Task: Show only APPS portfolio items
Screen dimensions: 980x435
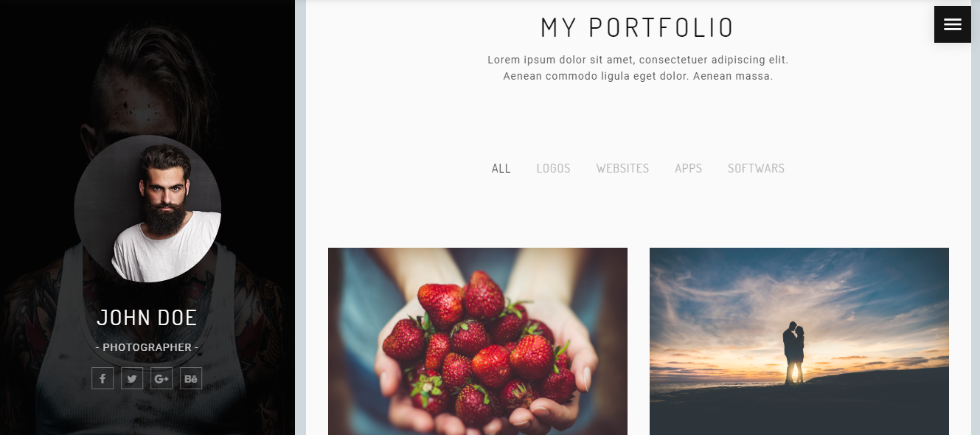Action: tap(689, 168)
